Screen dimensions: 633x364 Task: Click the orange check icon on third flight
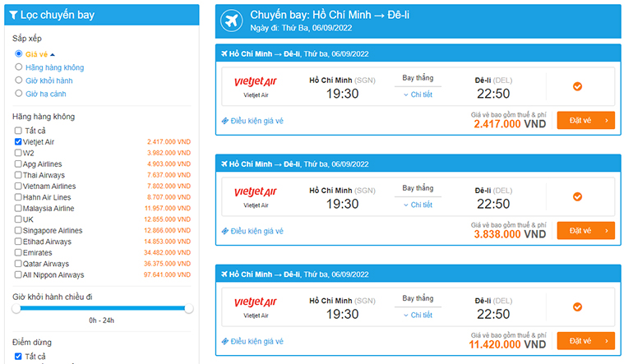[x=577, y=306]
